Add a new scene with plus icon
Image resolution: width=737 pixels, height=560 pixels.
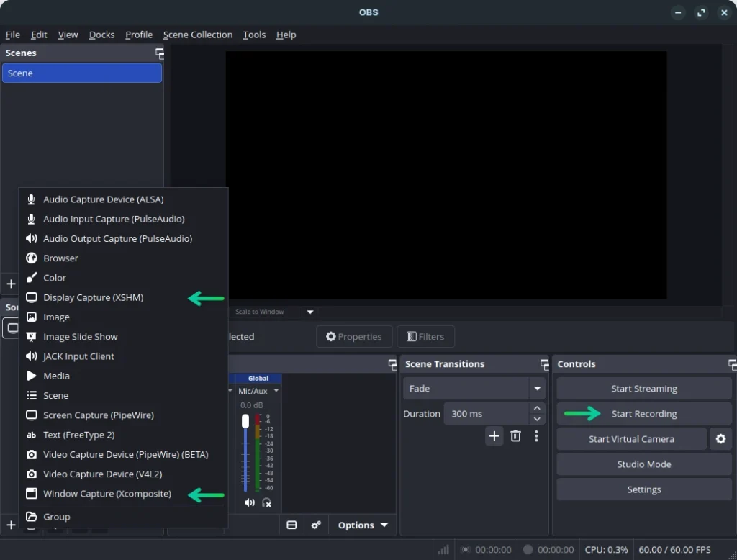click(x=12, y=284)
